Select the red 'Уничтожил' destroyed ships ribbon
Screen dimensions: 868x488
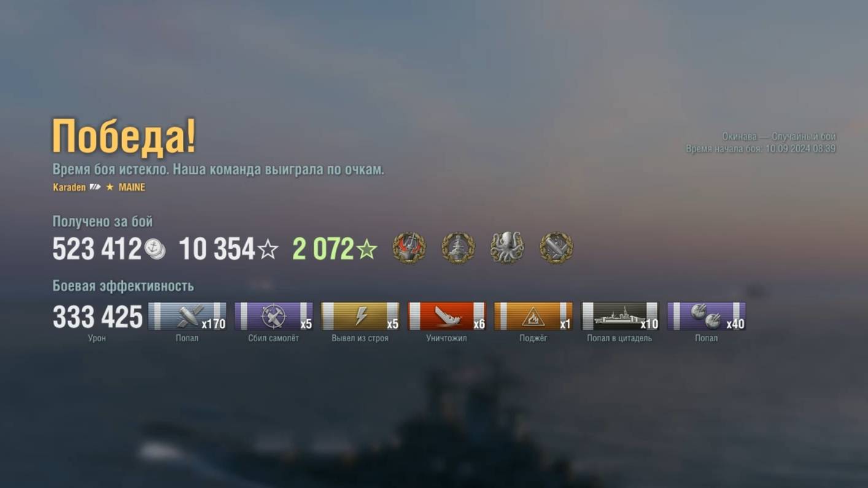pyautogui.click(x=447, y=316)
